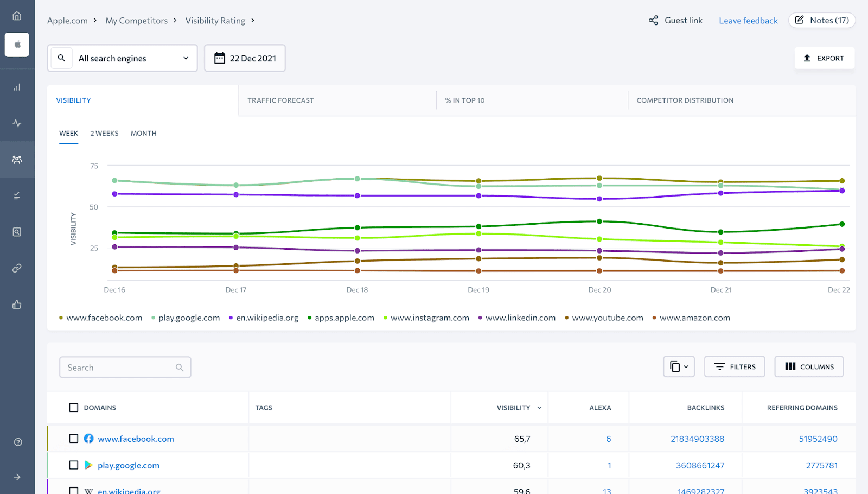The height and width of the screenshot is (494, 868).
Task: Click the calendar icon in date picker
Action: point(219,58)
